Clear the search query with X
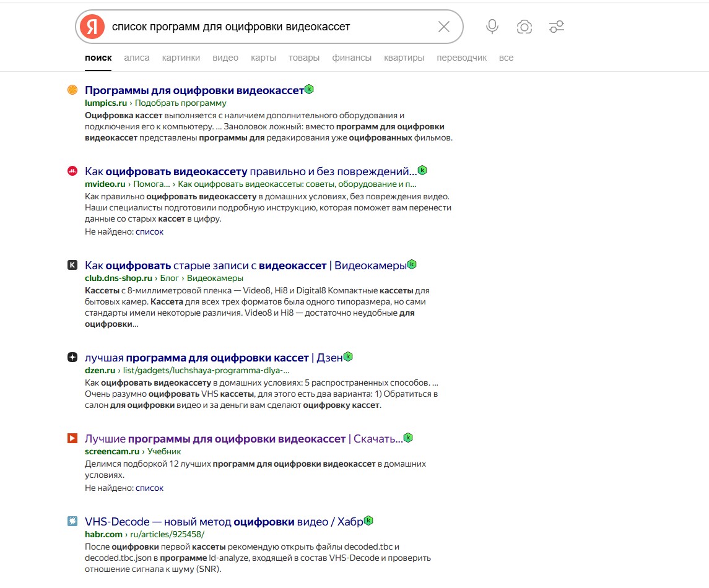Screen dimensions: 709x588 tap(444, 27)
